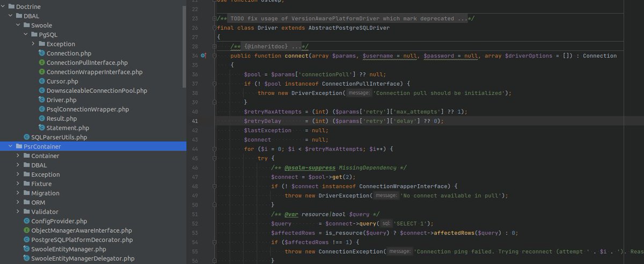Image resolution: width=644 pixels, height=264 pixels.
Task: Click the ConnectionWrapperInterface.php interface icon
Action: (x=42, y=72)
